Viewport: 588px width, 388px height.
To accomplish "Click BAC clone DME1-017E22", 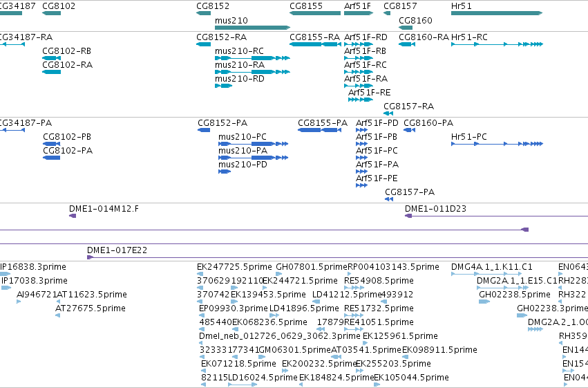I will [117, 250].
